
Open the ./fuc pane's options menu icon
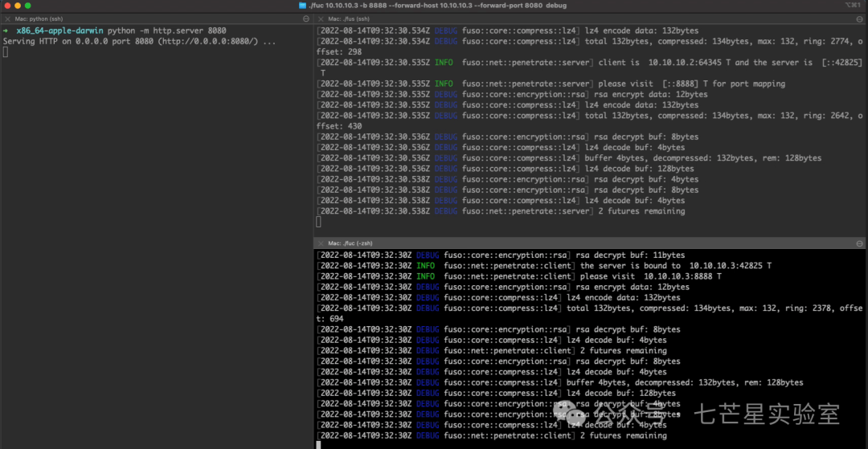pyautogui.click(x=861, y=243)
